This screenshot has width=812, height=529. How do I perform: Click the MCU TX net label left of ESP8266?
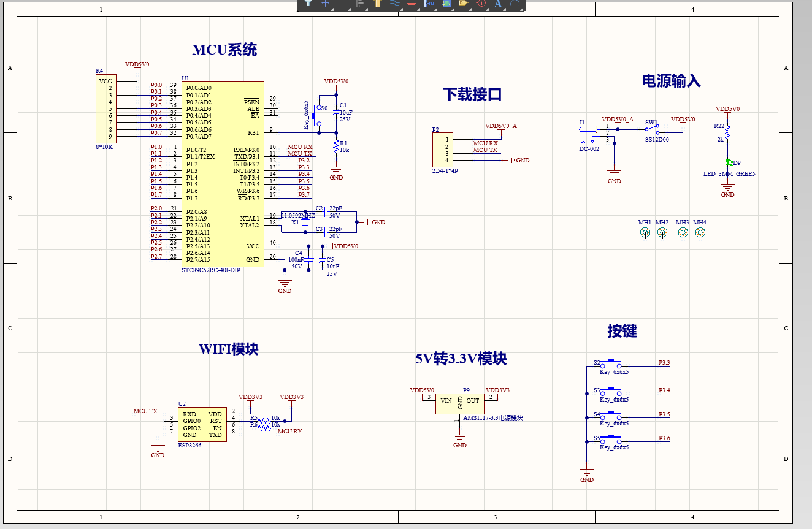146,411
